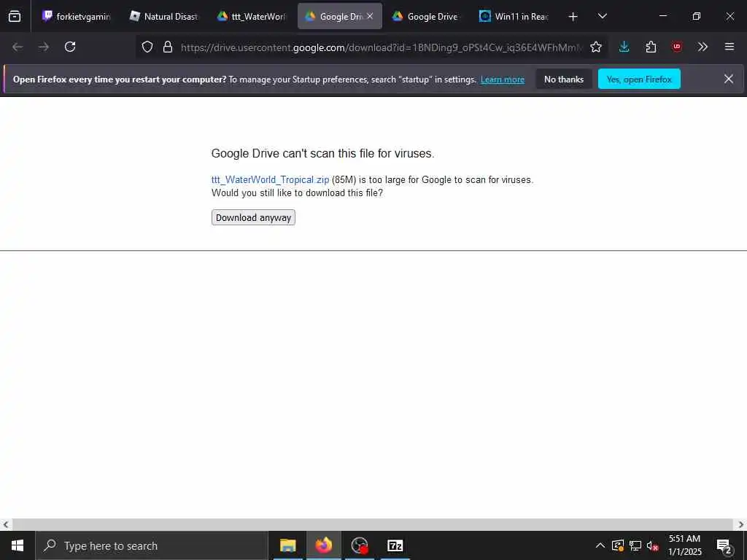Close the active Google Drive tab
Screen dimensions: 747x560
370,16
